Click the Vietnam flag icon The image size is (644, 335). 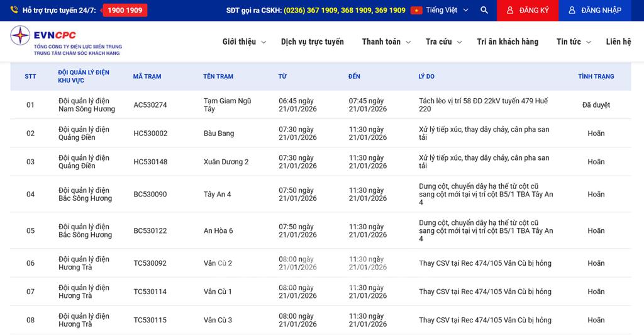pos(416,11)
